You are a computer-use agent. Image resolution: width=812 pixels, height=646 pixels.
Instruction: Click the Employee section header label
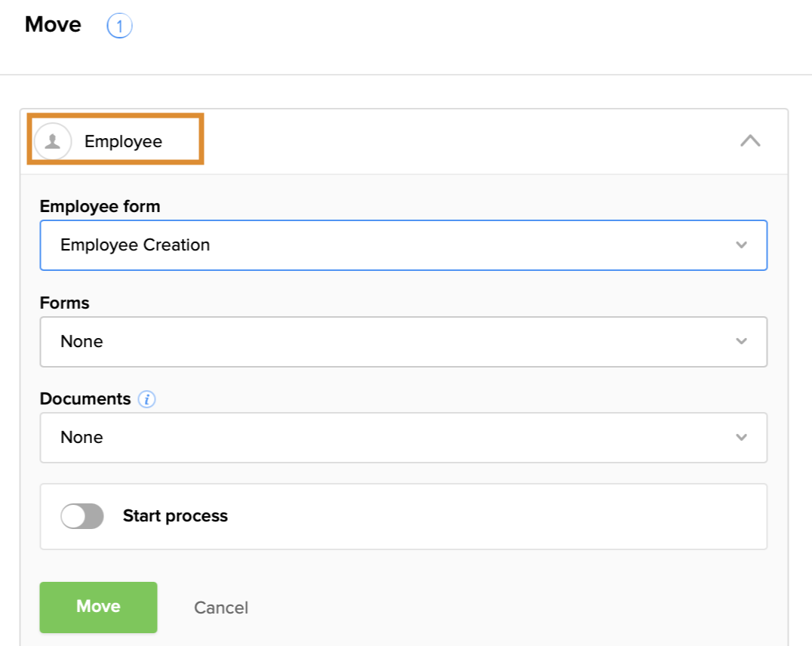click(123, 141)
